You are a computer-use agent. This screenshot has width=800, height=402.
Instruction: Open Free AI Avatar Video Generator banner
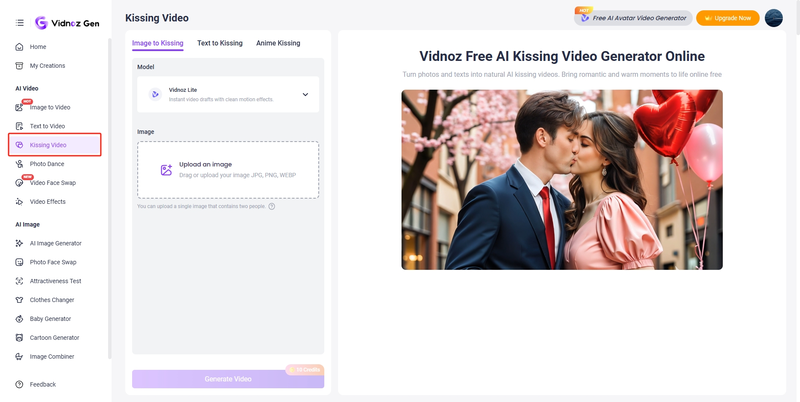633,18
